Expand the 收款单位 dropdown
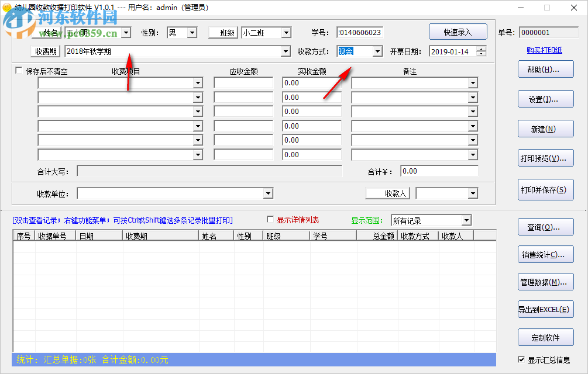Image resolution: width=588 pixels, height=374 pixels. (x=268, y=193)
